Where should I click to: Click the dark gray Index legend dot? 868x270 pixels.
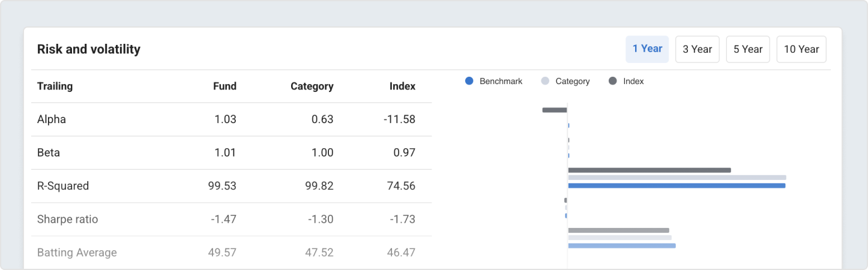pyautogui.click(x=613, y=81)
